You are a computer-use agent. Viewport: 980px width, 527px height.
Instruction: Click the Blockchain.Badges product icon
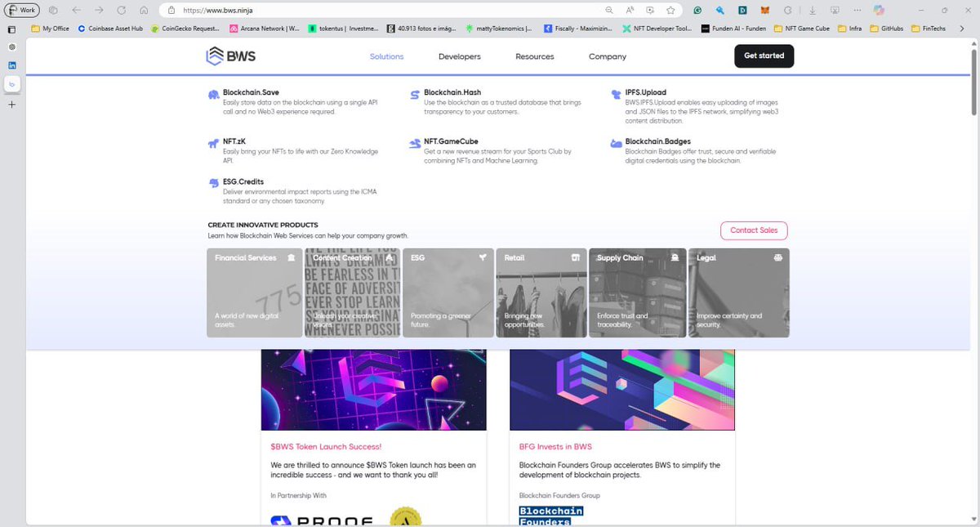[x=617, y=143]
